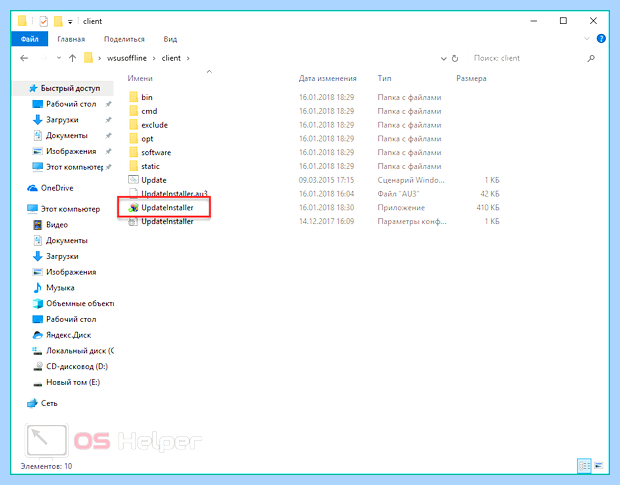
Task: Expand the ribbon with the chevron
Action: click(586, 39)
